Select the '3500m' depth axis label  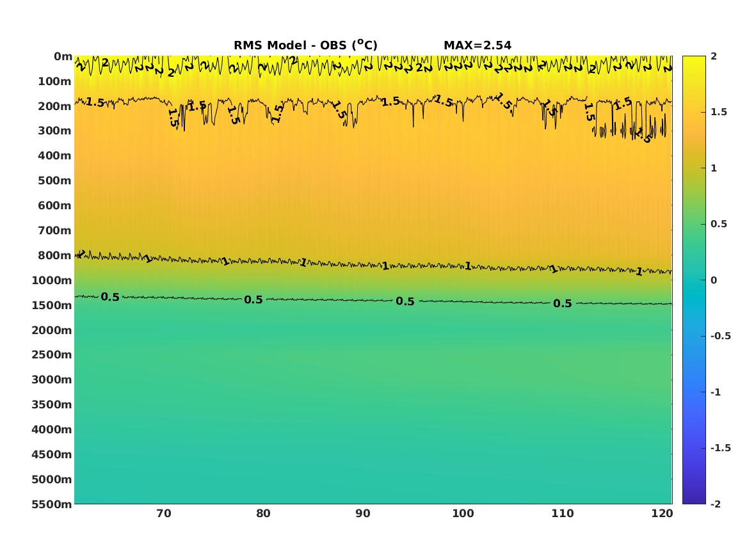coord(52,404)
